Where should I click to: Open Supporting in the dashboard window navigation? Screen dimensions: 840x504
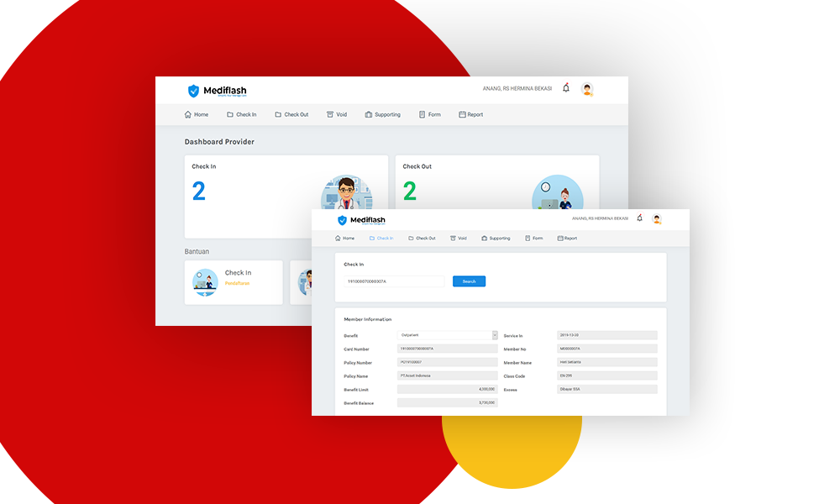point(382,114)
